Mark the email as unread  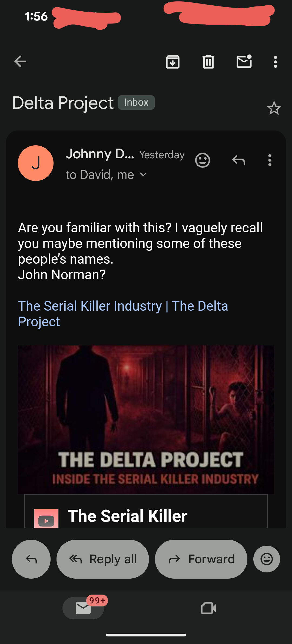(244, 62)
